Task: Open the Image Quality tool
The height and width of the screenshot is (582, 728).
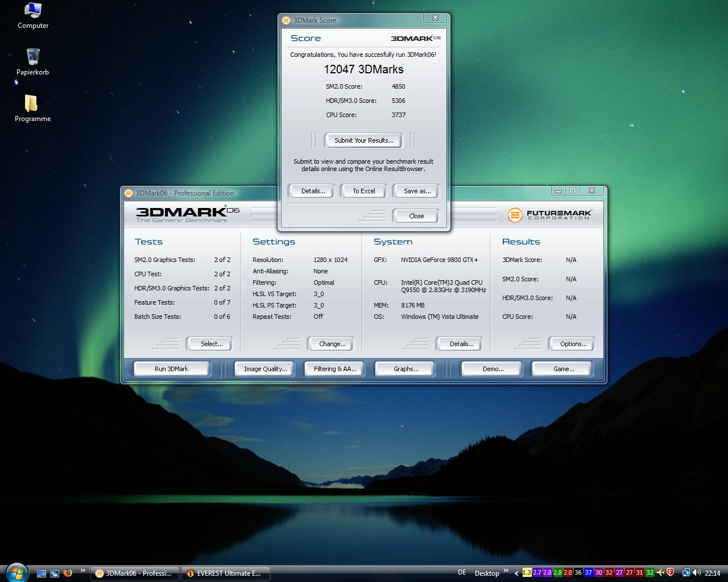Action: coord(266,369)
